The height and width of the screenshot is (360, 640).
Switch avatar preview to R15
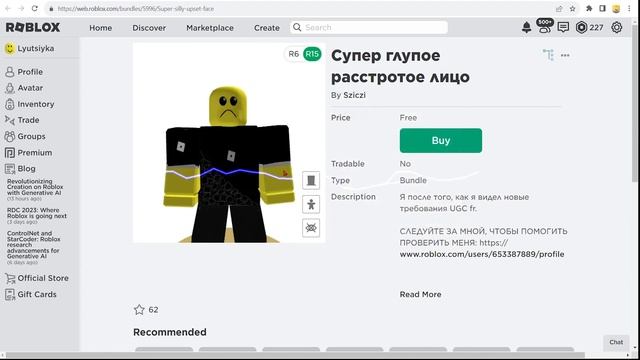coord(312,54)
